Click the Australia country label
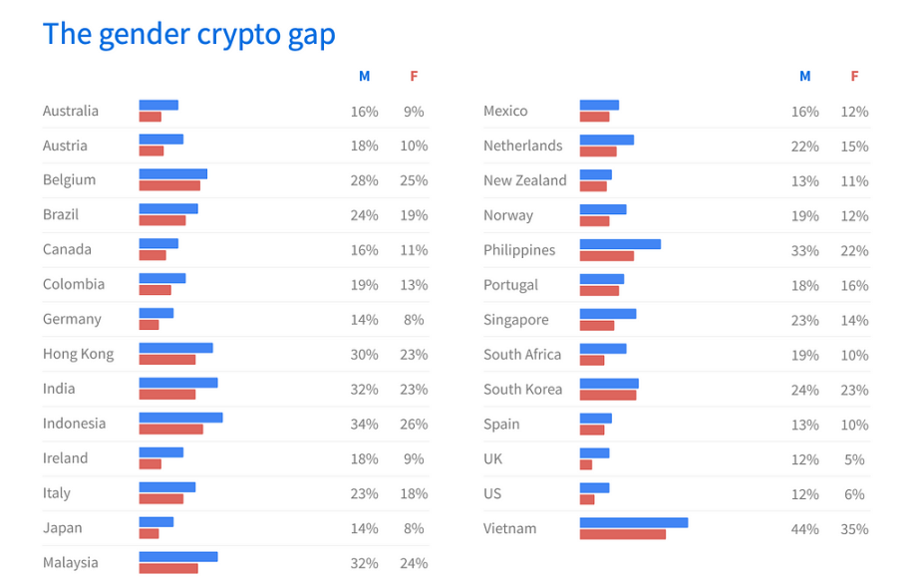 point(71,111)
